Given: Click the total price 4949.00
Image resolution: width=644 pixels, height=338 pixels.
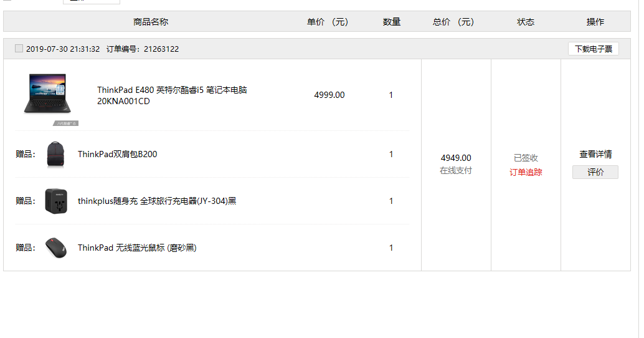Looking at the screenshot, I should coord(456,158).
